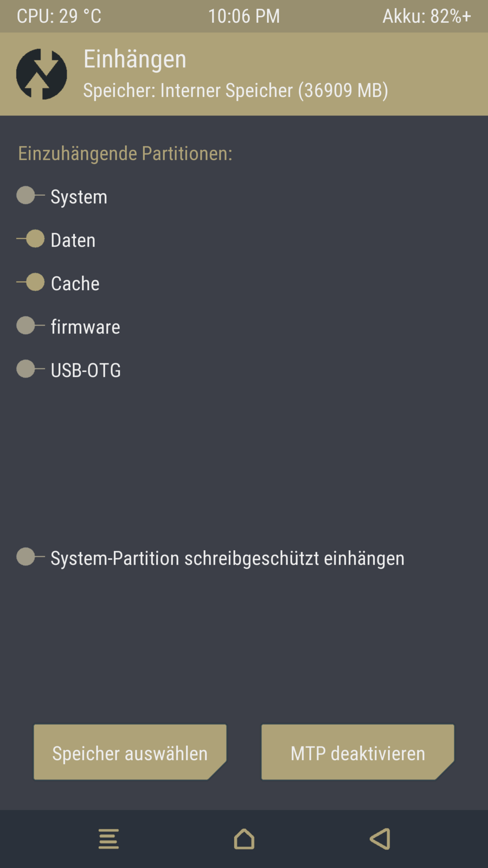Enable the firmware partition switch

point(30,325)
